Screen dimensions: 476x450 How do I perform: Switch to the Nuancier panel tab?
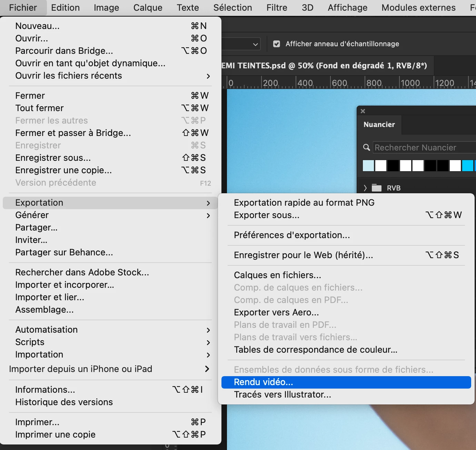click(x=379, y=125)
